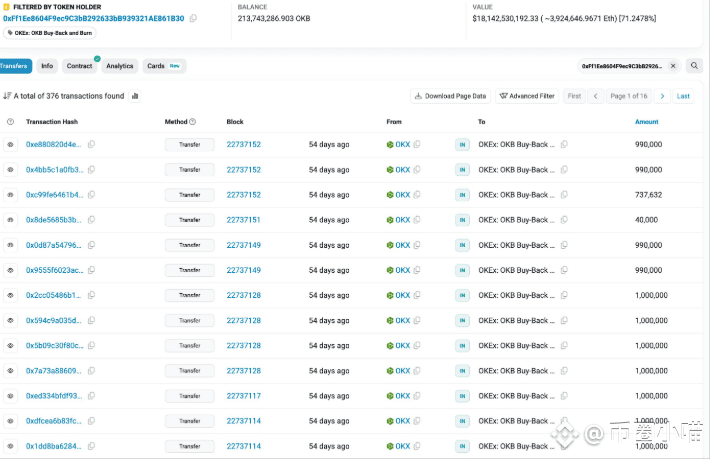Open token holder address 0xFf1Ee8604 link

94,19
